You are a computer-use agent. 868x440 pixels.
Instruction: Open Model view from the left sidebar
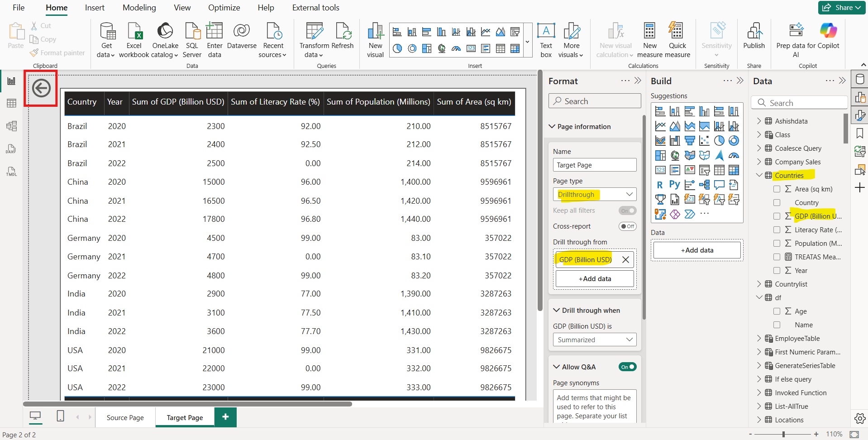tap(11, 127)
